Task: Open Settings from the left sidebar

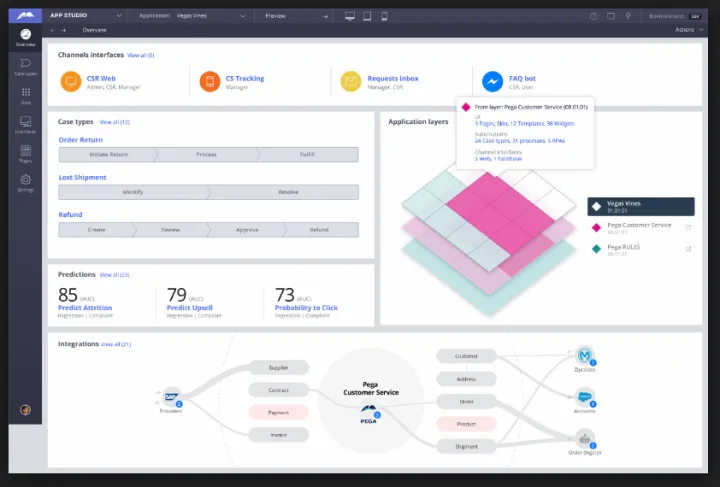Action: 25,182
